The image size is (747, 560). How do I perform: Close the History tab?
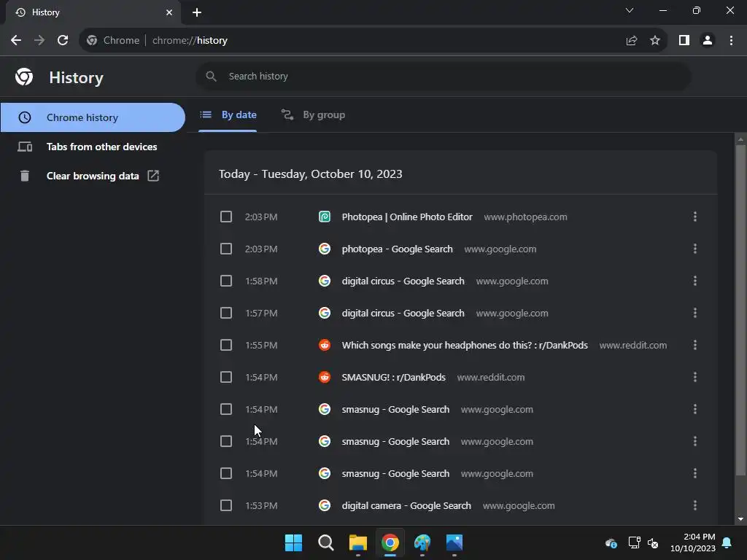tap(169, 12)
